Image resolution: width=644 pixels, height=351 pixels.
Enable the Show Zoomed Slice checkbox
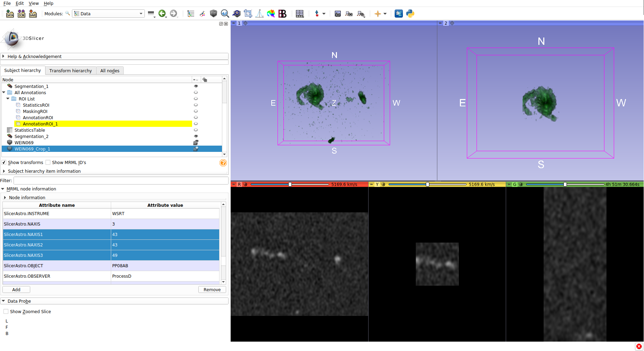pyautogui.click(x=6, y=311)
